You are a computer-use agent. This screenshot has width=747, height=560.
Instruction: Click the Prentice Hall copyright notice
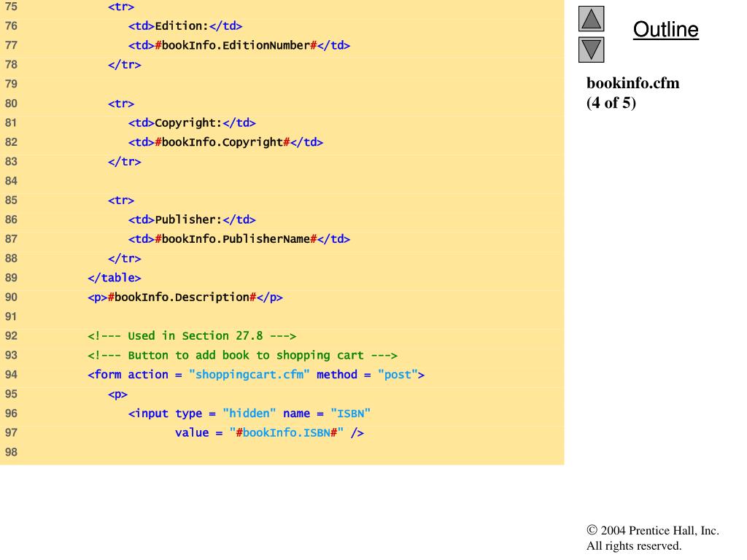pos(653,531)
